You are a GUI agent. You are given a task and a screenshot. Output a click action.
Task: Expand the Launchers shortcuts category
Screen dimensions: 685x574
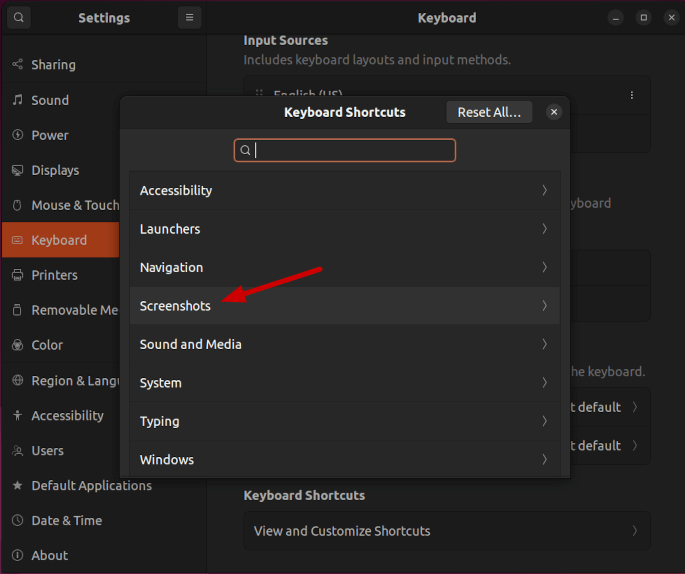344,229
